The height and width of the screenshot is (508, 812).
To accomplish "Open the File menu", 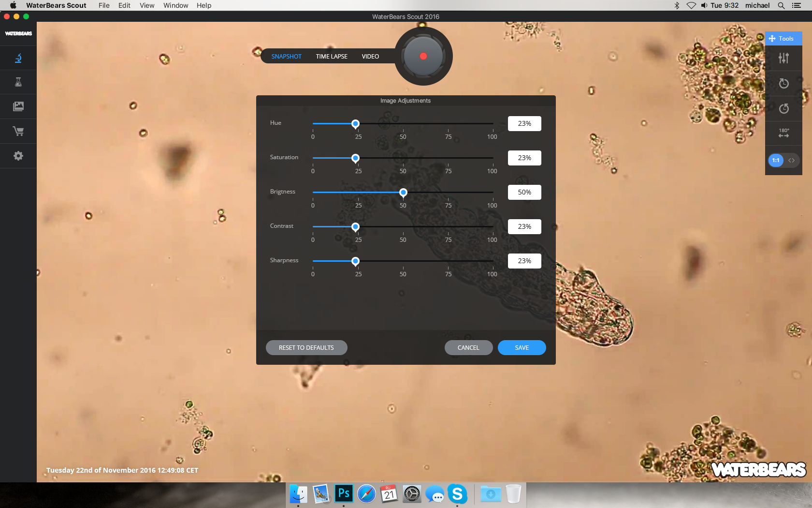I will click(x=104, y=5).
